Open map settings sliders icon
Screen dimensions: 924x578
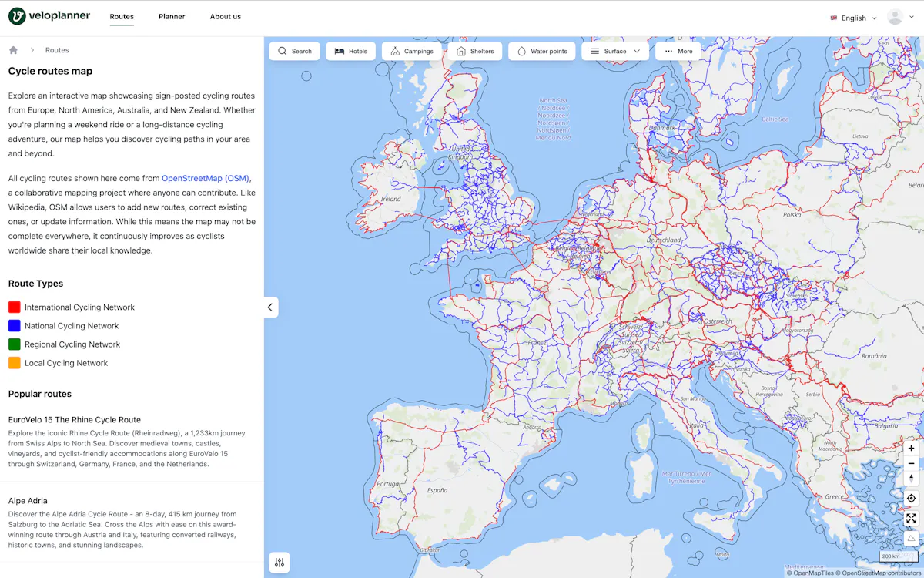[280, 563]
